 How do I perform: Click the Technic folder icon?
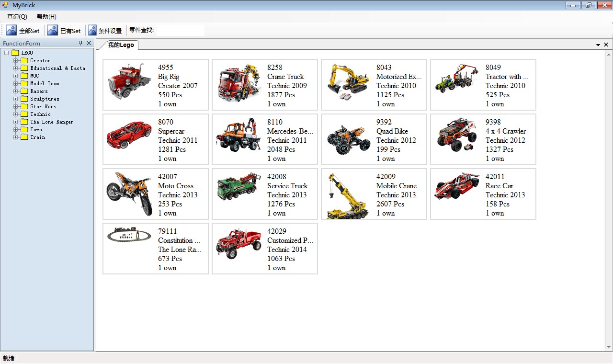[24, 114]
